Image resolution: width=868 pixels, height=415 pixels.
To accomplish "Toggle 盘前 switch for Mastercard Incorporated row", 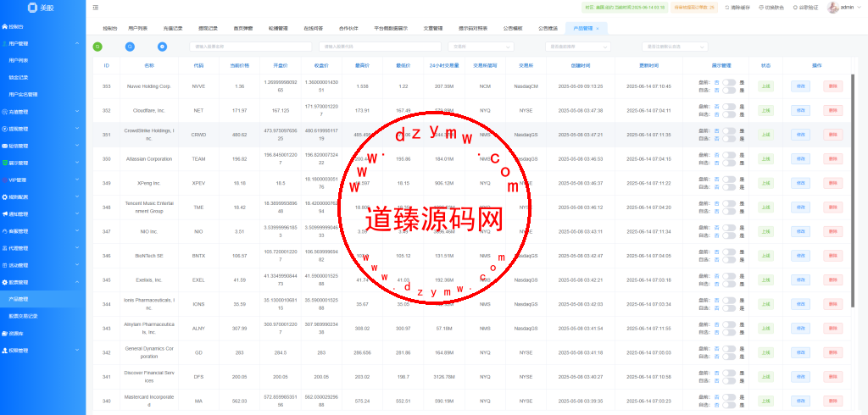I will (x=729, y=397).
